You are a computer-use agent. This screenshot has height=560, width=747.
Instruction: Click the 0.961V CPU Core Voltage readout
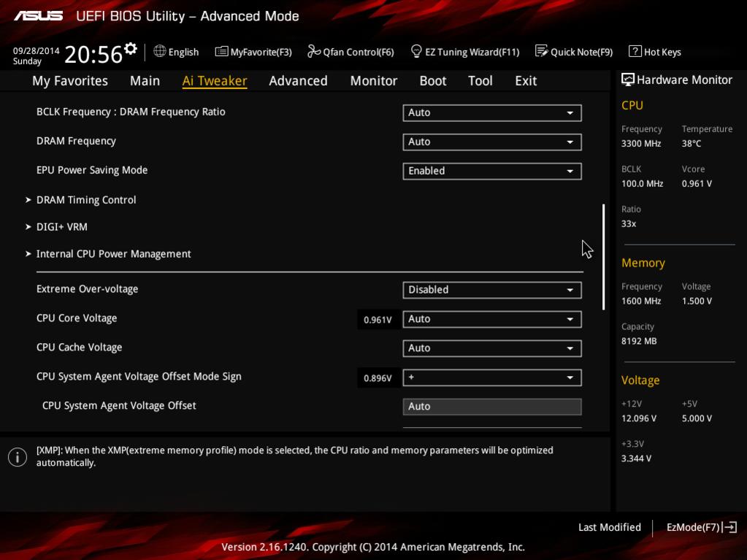tap(378, 320)
